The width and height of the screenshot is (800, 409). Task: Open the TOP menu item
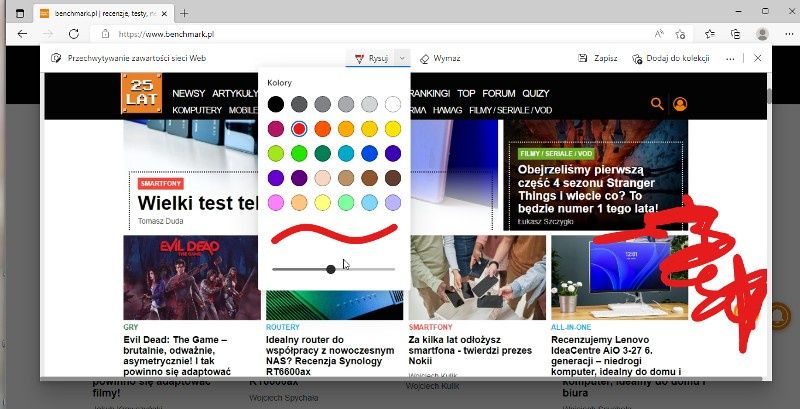[466, 93]
